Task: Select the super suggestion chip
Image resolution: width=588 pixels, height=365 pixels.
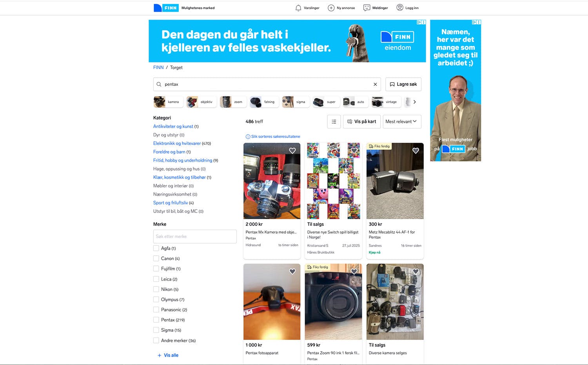Action: (326, 102)
